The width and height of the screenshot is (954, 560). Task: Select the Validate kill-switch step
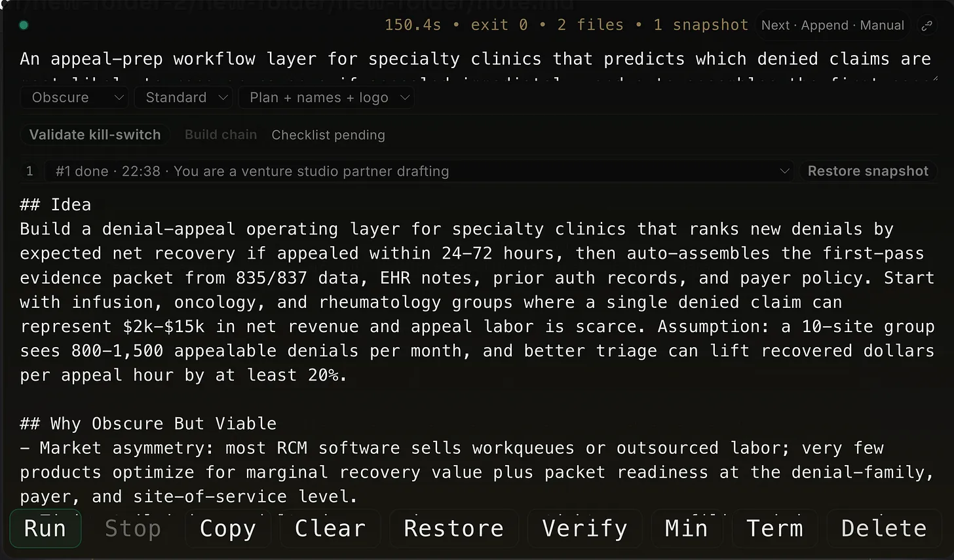[x=94, y=135]
